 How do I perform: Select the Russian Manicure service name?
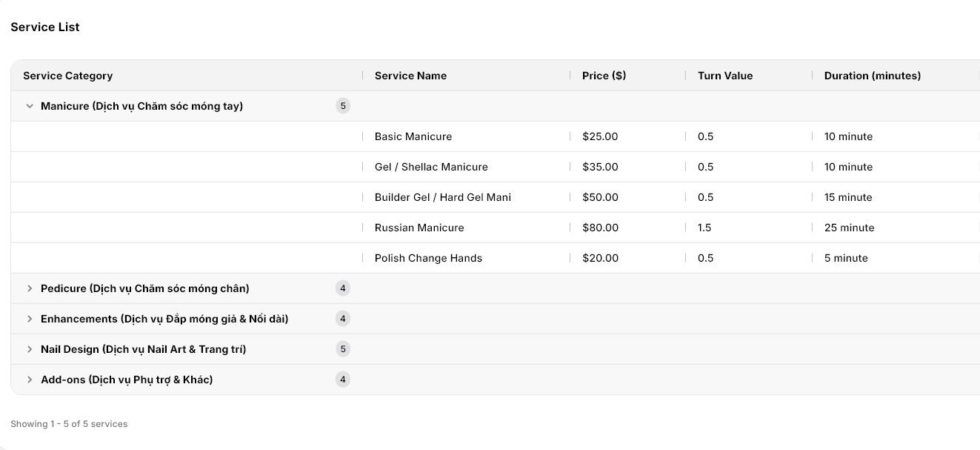(419, 228)
